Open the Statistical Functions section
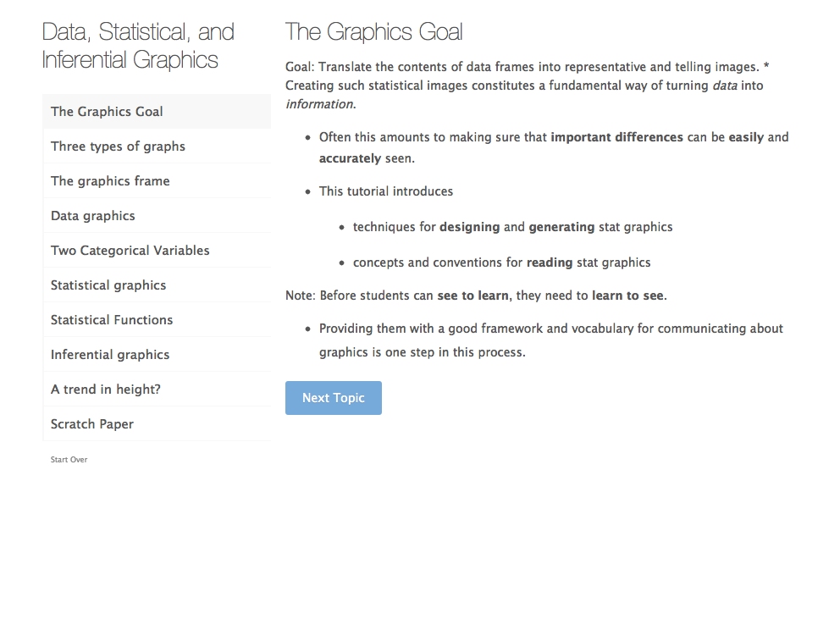840x630 pixels. (112, 320)
